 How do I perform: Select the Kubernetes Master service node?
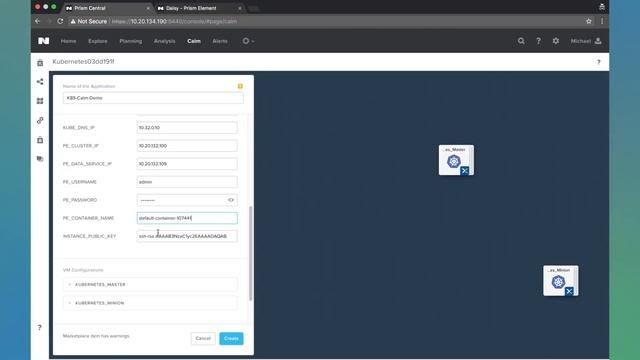coord(456,160)
